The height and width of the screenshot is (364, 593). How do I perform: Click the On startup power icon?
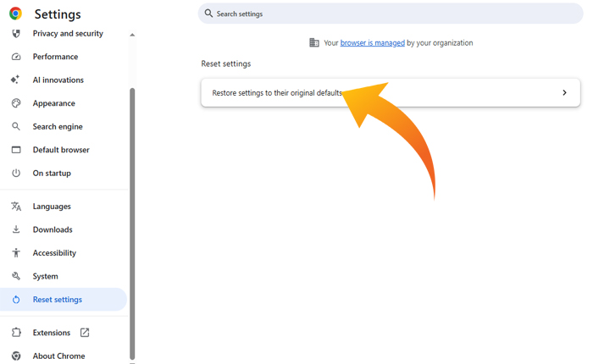[x=15, y=174]
